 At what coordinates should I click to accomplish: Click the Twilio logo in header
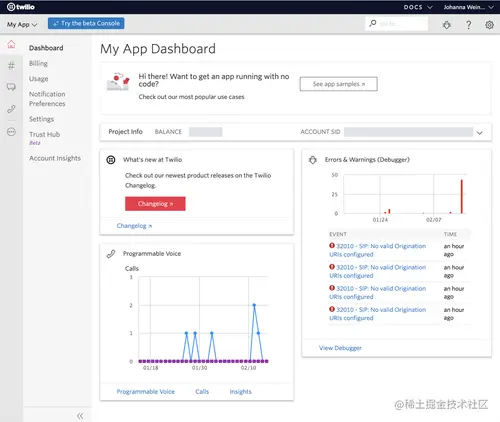pyautogui.click(x=21, y=7)
